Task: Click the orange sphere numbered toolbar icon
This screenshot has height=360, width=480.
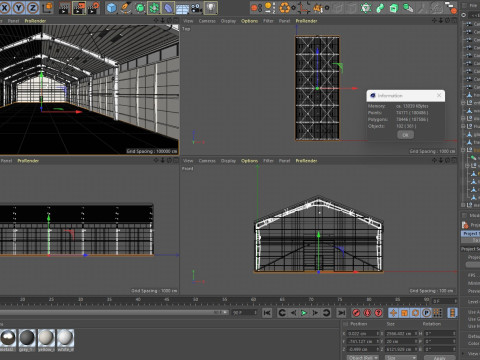Action: (269, 8)
